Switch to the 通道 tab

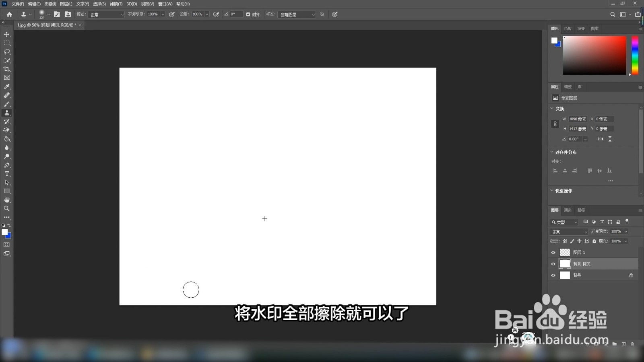[568, 210]
